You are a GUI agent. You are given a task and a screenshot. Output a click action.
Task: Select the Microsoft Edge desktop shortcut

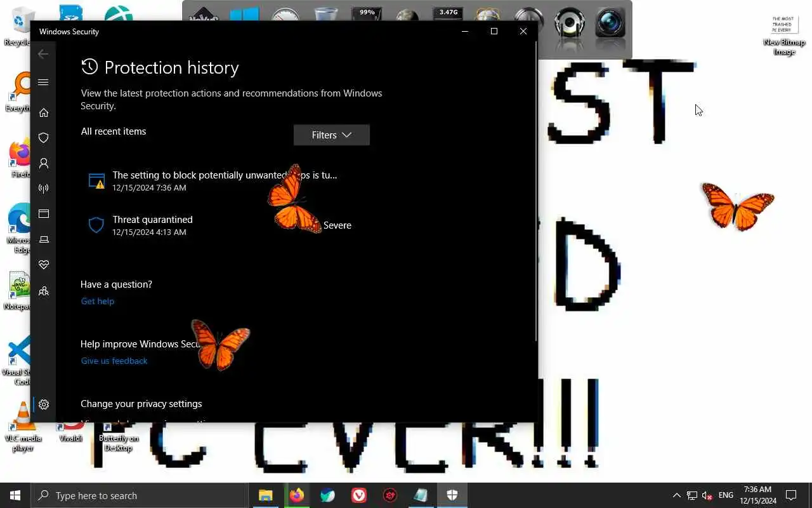pyautogui.click(x=19, y=229)
